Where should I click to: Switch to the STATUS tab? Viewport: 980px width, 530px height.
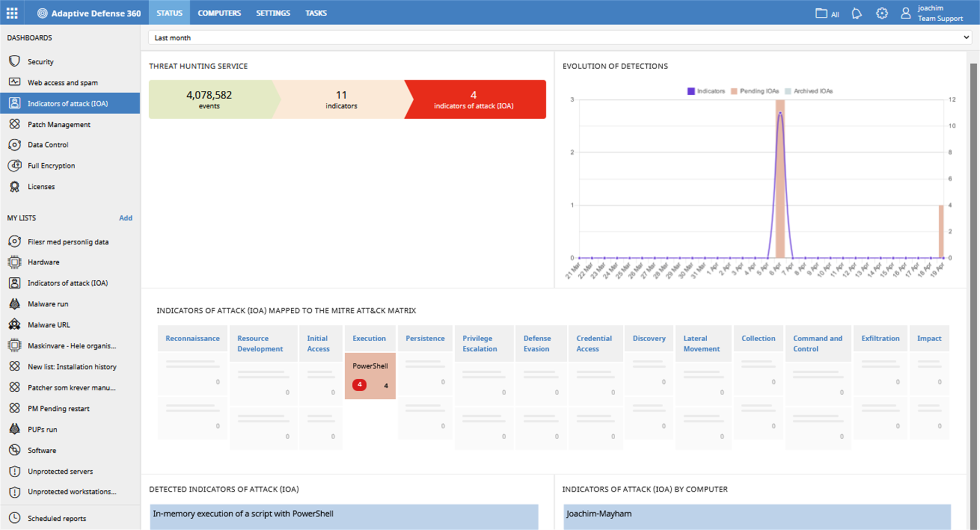click(x=169, y=13)
